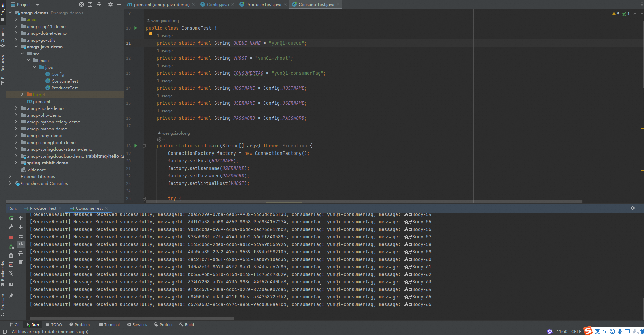Click the locate file crosshair icon in Project

[82, 4]
